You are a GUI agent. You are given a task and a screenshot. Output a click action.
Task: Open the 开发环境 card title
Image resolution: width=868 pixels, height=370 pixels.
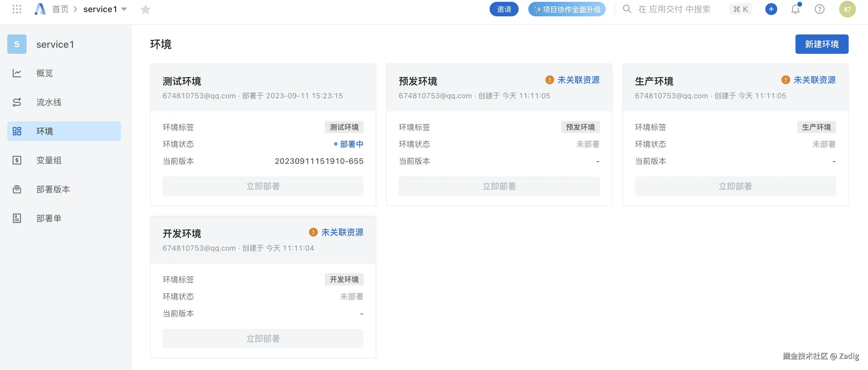point(182,234)
